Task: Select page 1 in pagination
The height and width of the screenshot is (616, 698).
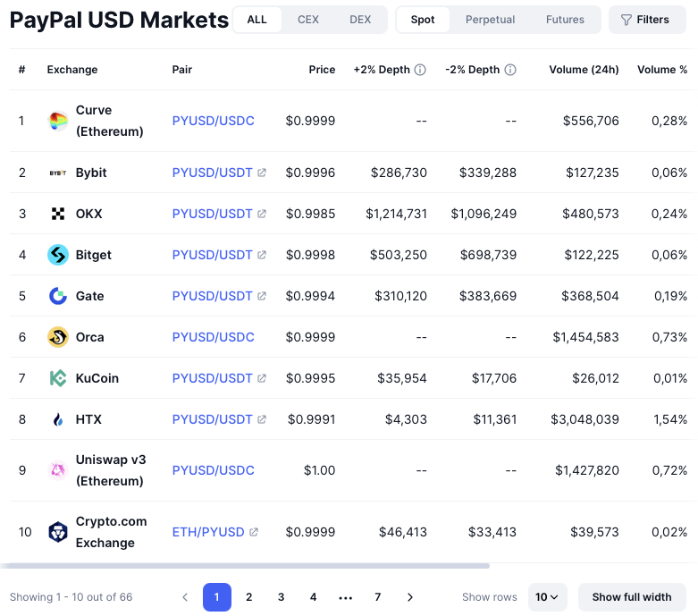Action: click(217, 597)
